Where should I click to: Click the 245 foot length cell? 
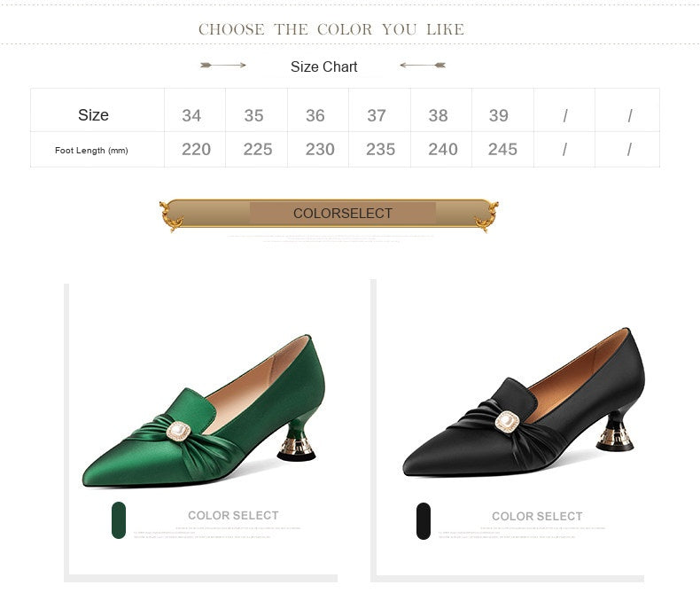[502, 149]
